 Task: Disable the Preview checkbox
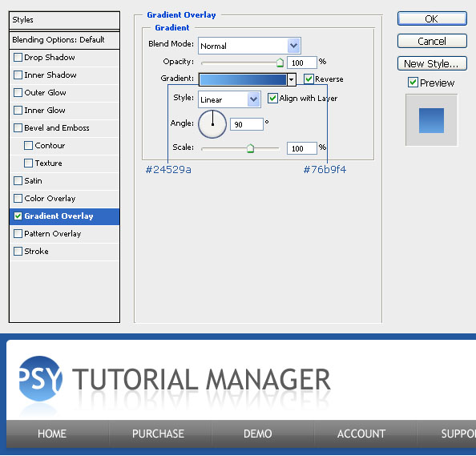[x=413, y=83]
